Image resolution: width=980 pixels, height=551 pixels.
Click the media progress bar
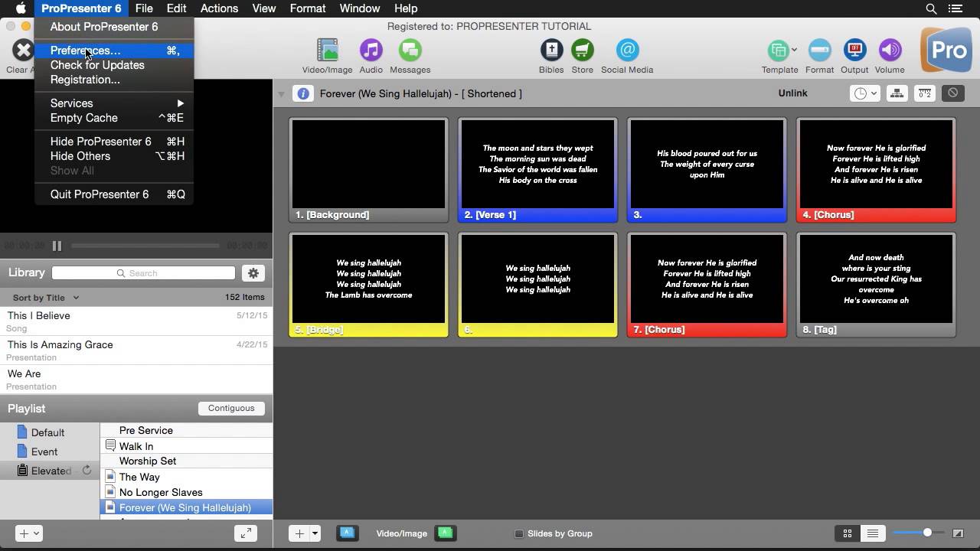click(145, 246)
